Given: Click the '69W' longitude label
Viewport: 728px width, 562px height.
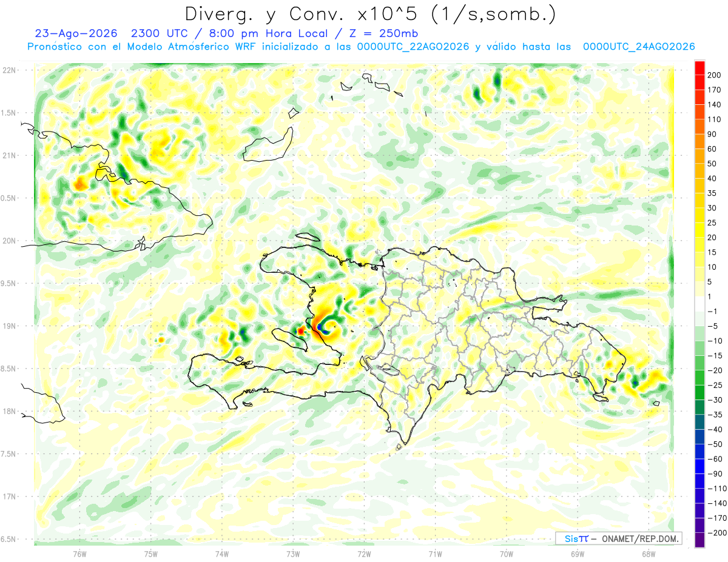Looking at the screenshot, I should coord(577,554).
